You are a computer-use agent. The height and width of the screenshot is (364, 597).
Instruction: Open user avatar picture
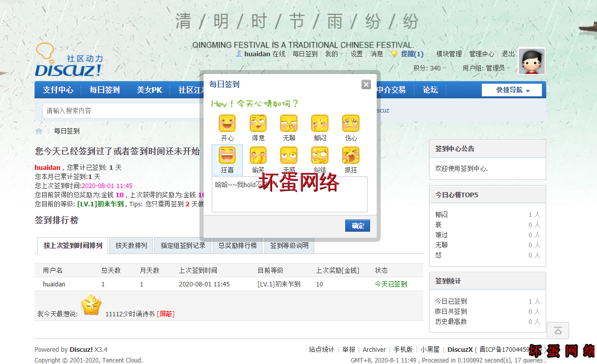tap(532, 61)
